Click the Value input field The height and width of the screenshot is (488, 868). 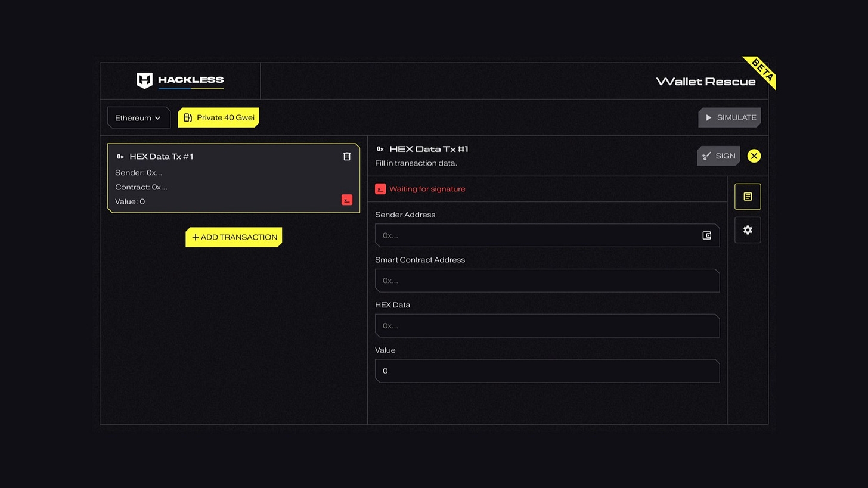point(547,371)
